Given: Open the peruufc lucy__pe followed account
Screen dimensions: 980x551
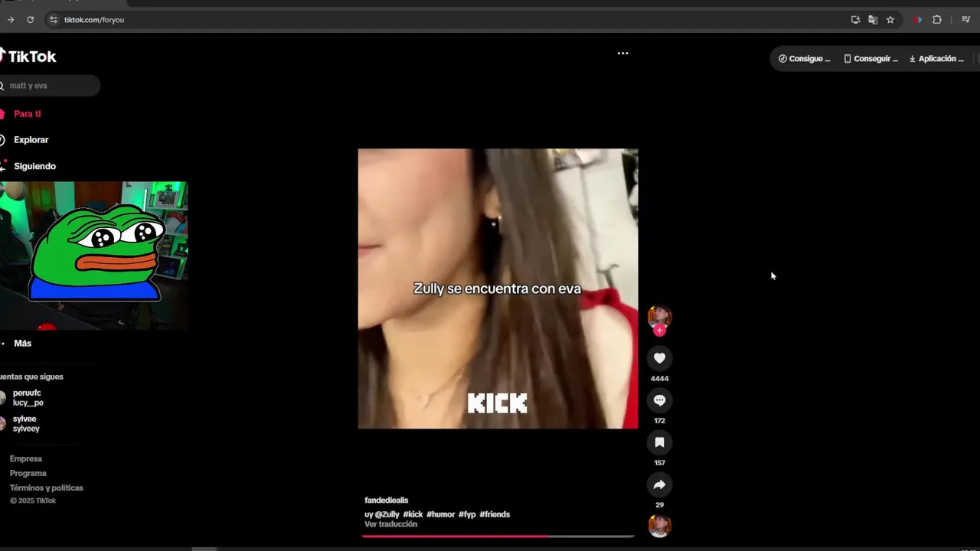Looking at the screenshot, I should (27, 398).
